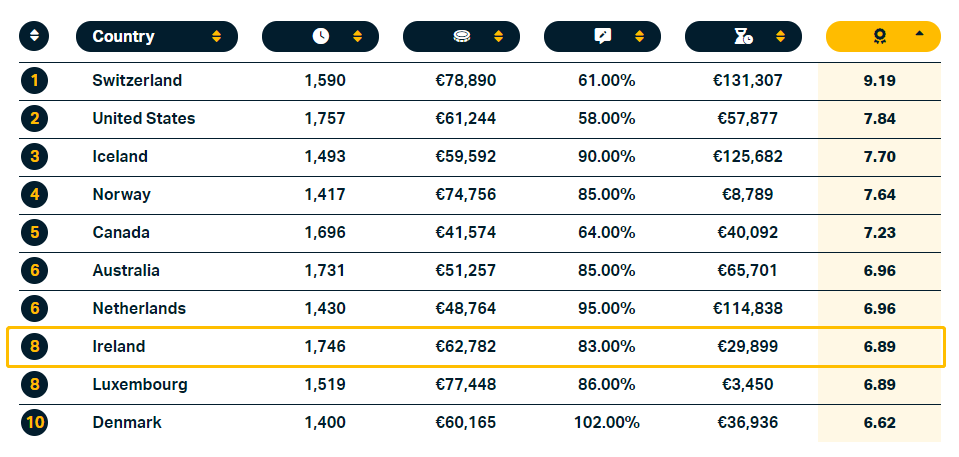Click the clock icon column header
959x457 pixels.
(x=320, y=37)
